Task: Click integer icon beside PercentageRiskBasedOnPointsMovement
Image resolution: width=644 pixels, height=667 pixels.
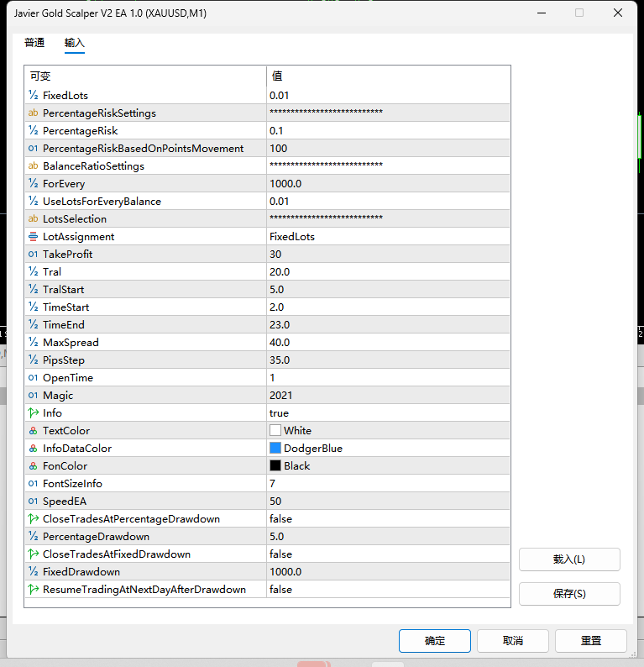Action: (x=33, y=148)
